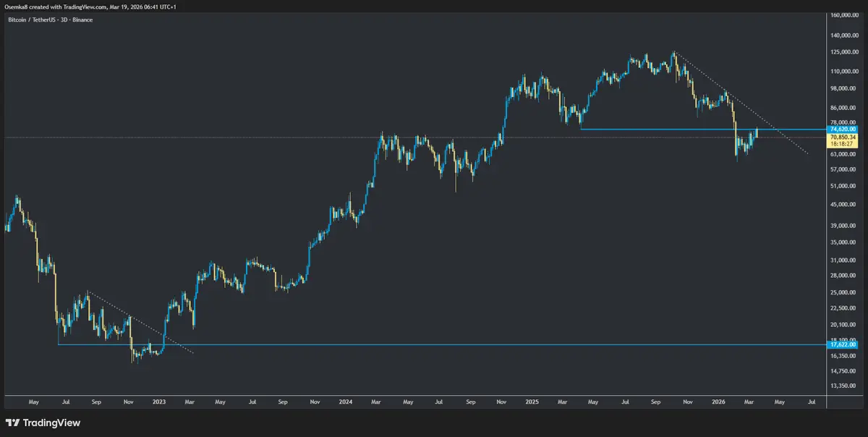Click the 13,350.00 price scale label

click(x=844, y=386)
